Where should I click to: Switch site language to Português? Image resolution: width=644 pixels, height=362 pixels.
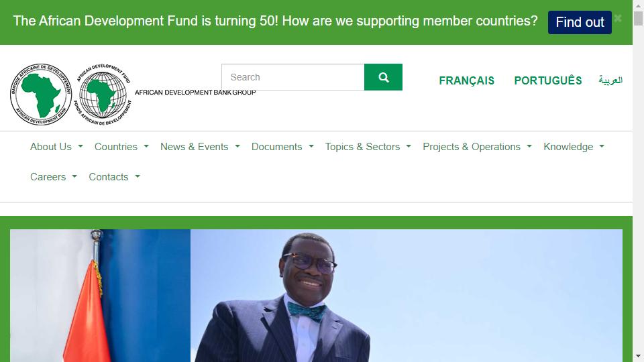tap(548, 80)
